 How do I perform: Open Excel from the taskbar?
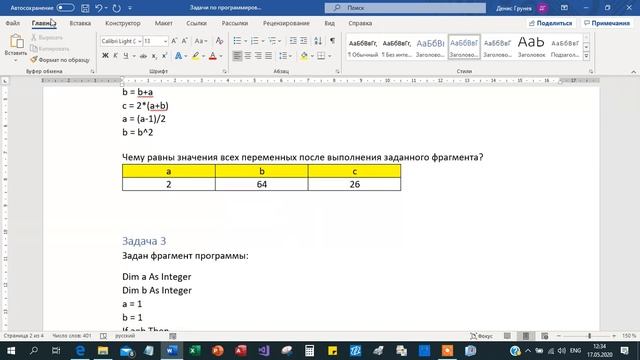[195, 351]
